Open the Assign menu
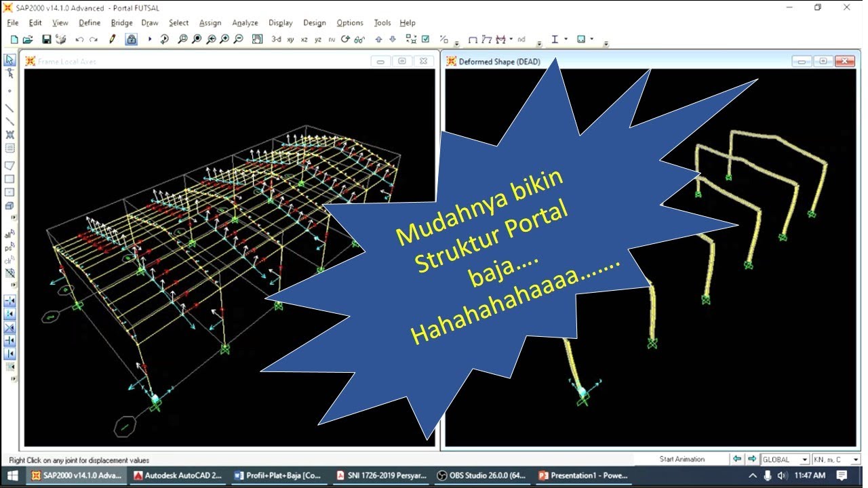Screen dimensions: 868x488 (x=210, y=22)
